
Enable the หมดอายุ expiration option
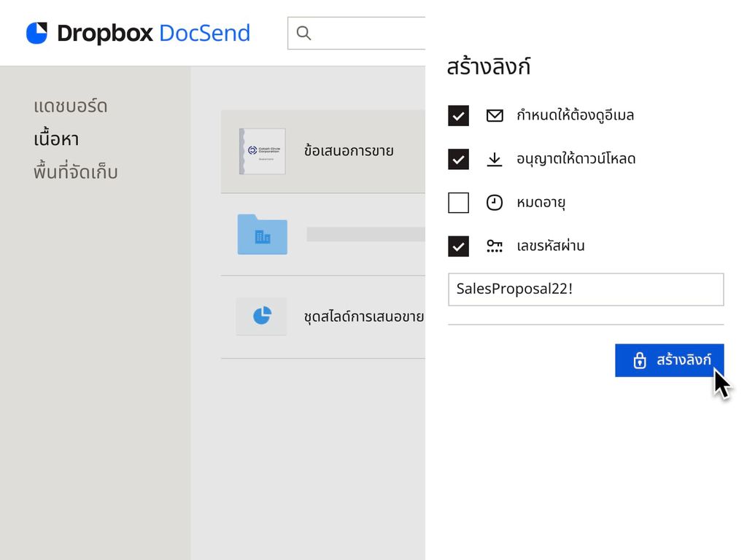coord(458,202)
